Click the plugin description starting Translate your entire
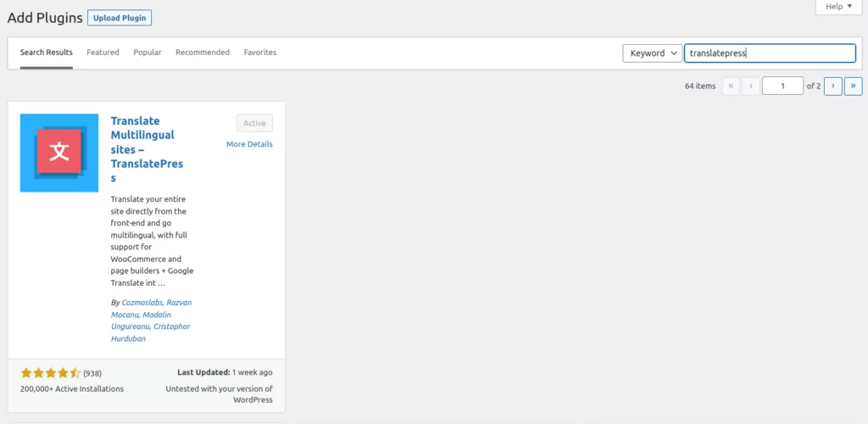 pos(153,241)
